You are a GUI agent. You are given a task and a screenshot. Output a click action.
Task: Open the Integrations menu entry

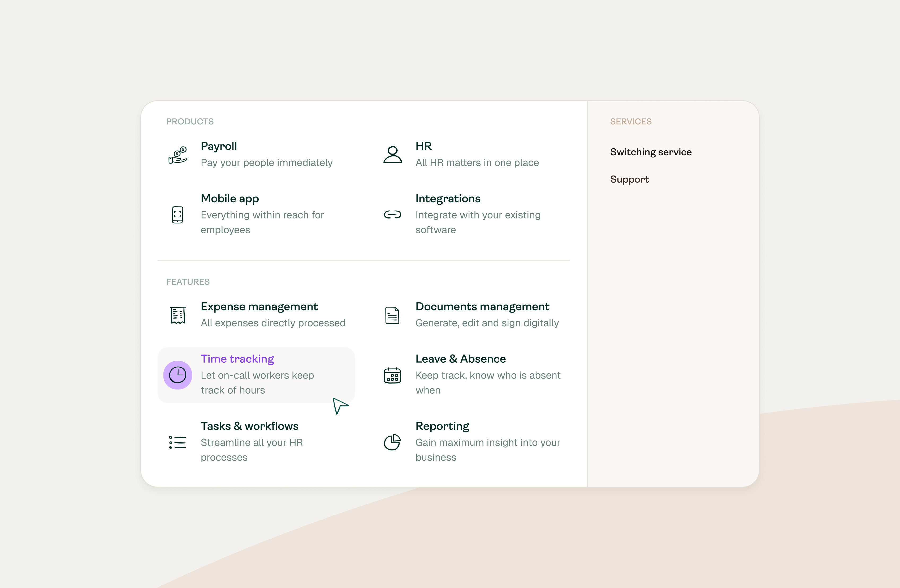point(448,199)
